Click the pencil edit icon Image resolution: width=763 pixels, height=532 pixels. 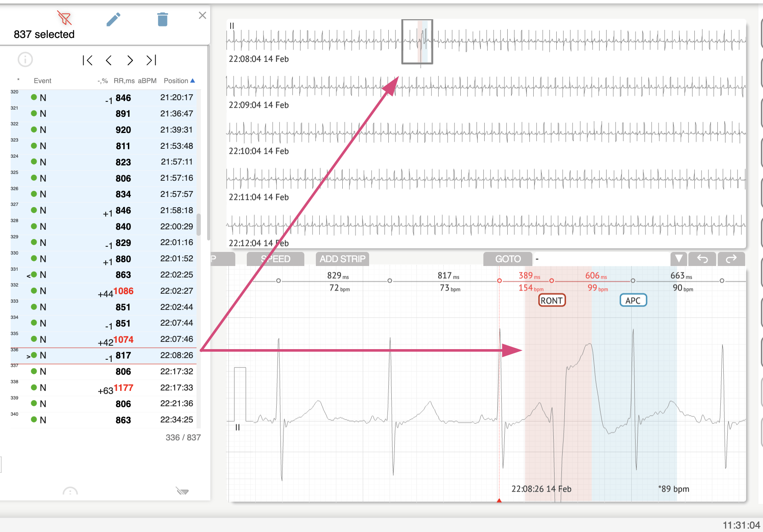113,19
